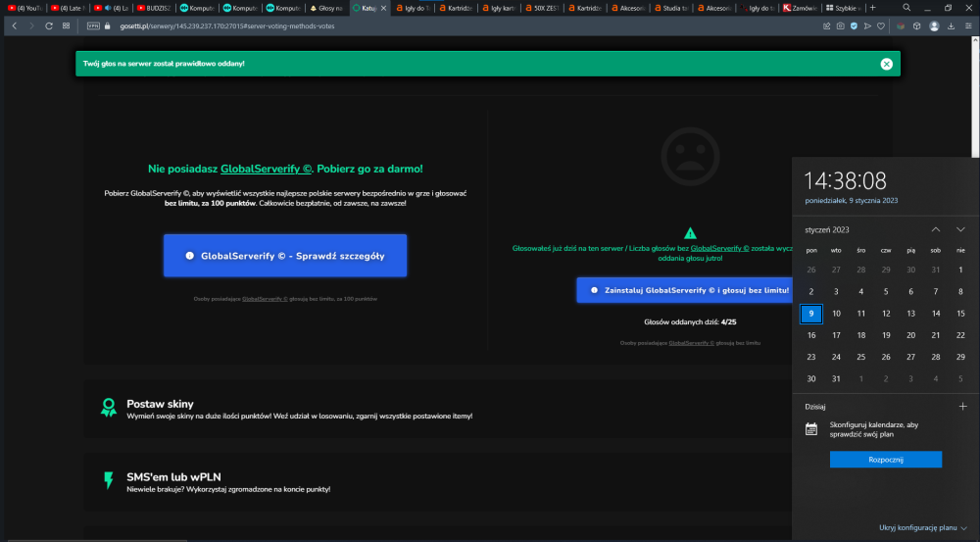Click the calendar icon next to Skonfiguruj kalendarze
The height and width of the screenshot is (542, 980).
(811, 429)
